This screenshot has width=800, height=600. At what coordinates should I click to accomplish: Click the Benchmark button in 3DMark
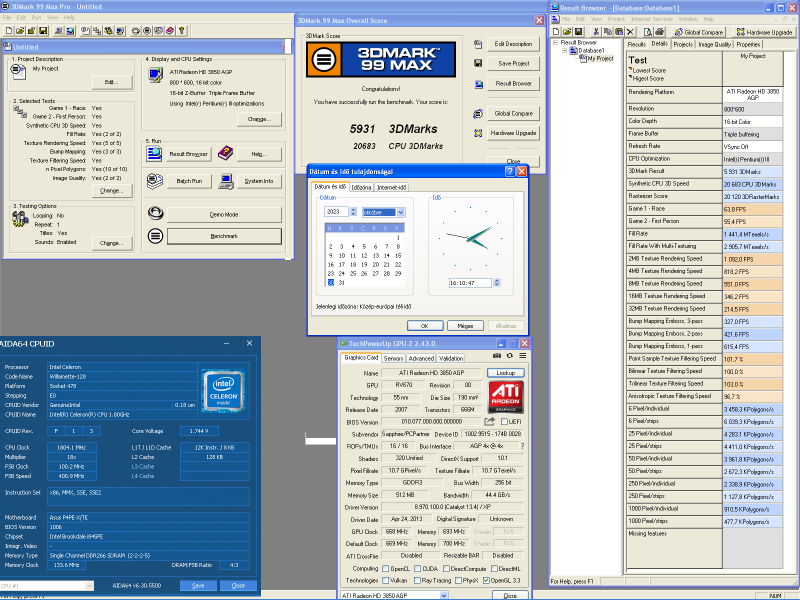[224, 236]
